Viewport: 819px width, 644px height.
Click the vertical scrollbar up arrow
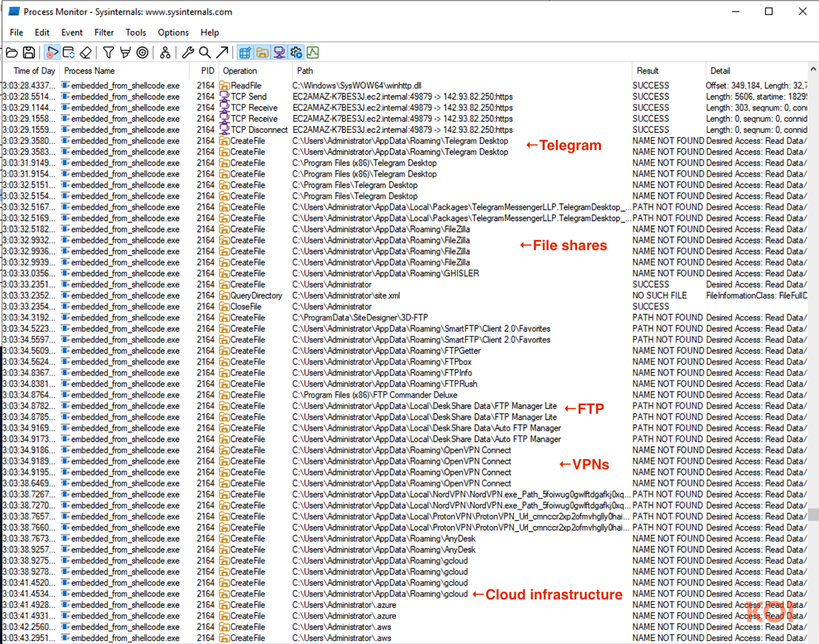coord(813,69)
